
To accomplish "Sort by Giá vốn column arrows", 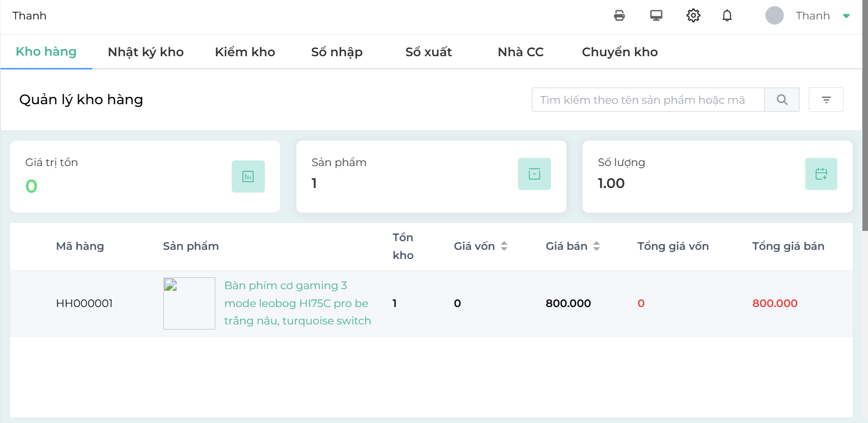I will (x=504, y=246).
